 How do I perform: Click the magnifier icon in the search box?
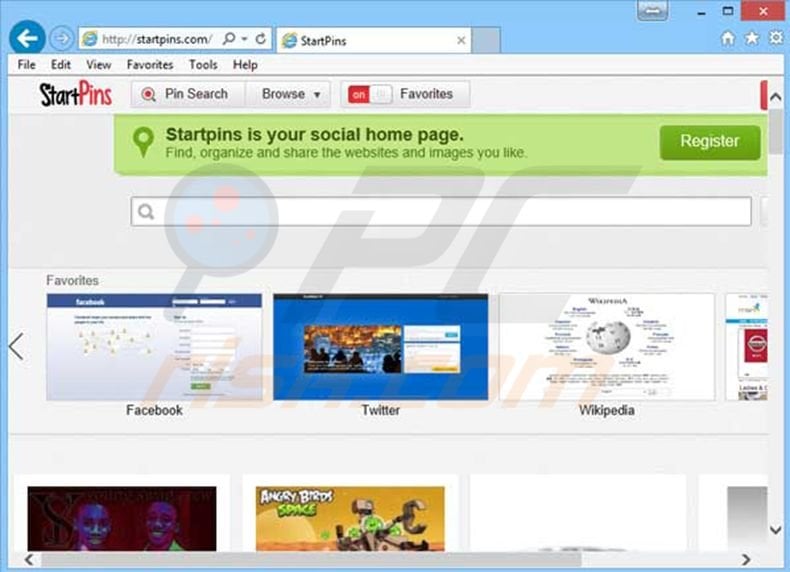click(146, 212)
